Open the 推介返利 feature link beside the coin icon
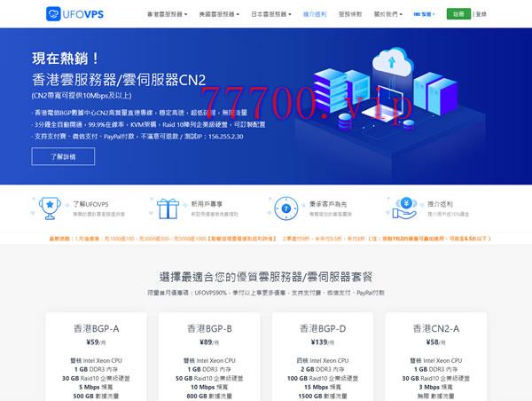The width and height of the screenshot is (532, 401). click(440, 204)
